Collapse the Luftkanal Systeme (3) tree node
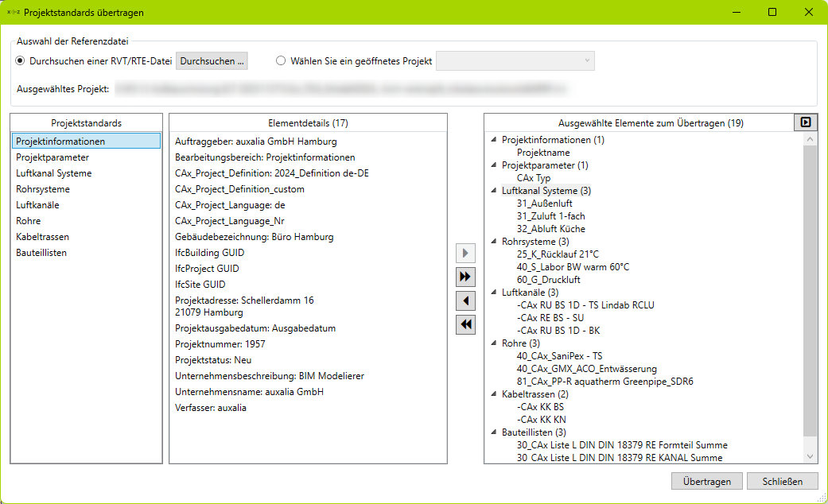 (494, 191)
